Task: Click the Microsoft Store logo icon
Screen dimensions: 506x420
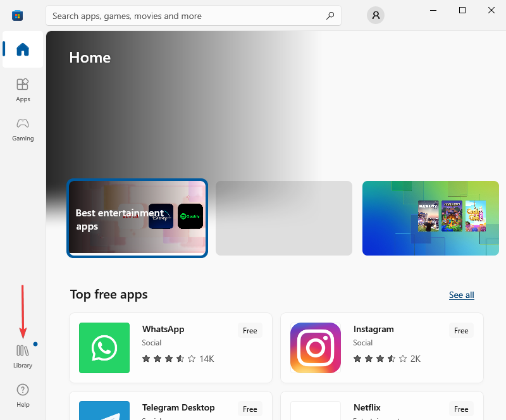Action: click(x=18, y=15)
